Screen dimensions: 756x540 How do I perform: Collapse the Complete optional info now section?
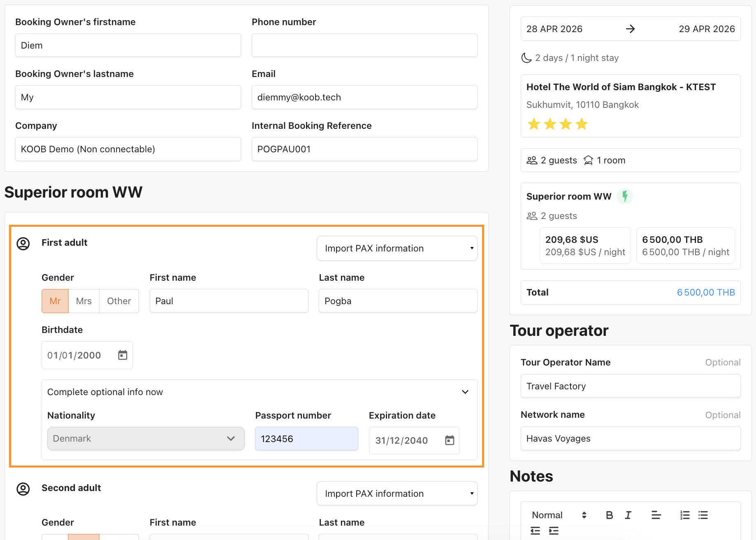pos(465,392)
